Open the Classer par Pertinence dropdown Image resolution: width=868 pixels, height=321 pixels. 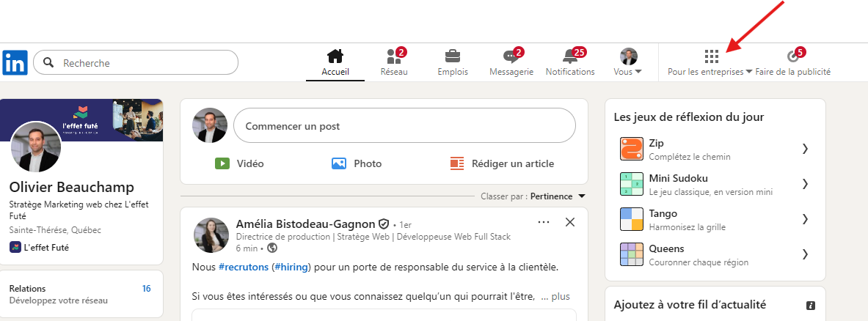(x=557, y=196)
